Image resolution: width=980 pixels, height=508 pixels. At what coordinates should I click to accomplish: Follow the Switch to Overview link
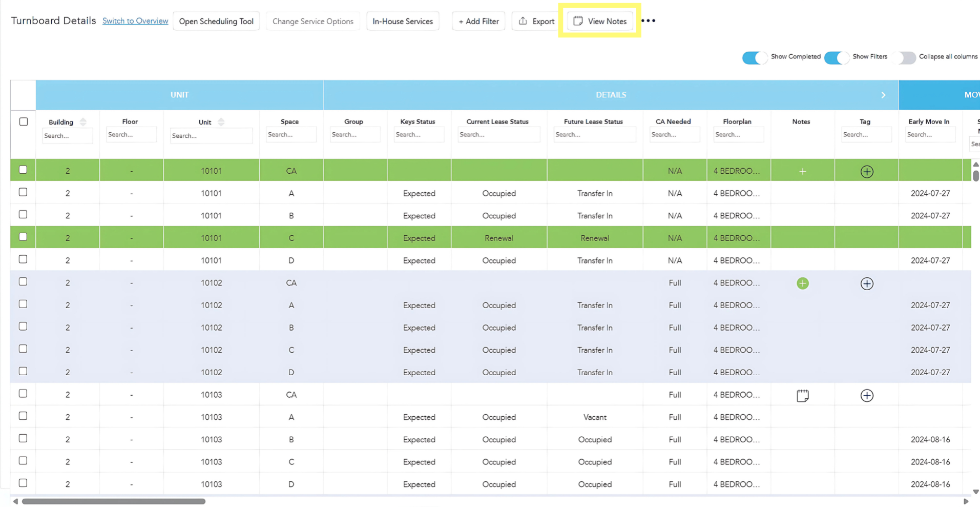[x=135, y=21]
